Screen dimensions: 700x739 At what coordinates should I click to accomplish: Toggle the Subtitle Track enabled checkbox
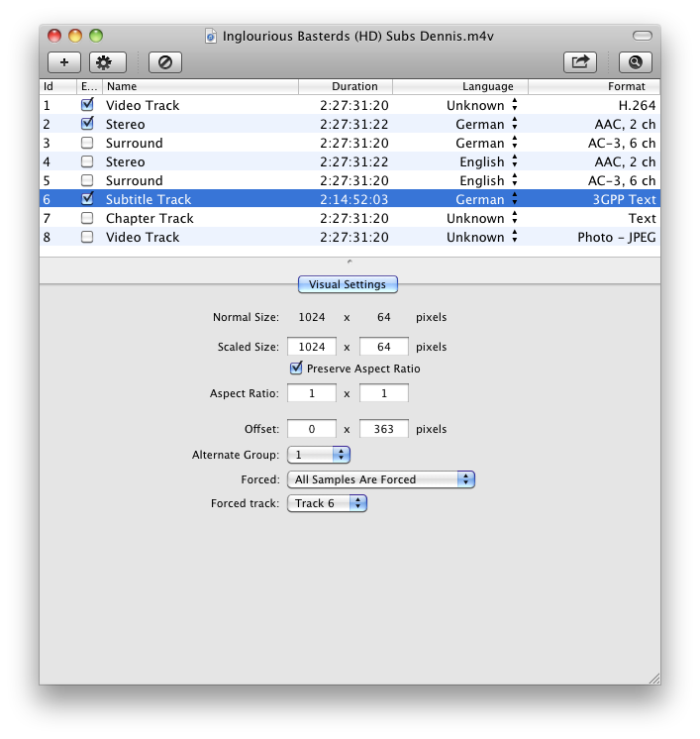click(x=87, y=198)
